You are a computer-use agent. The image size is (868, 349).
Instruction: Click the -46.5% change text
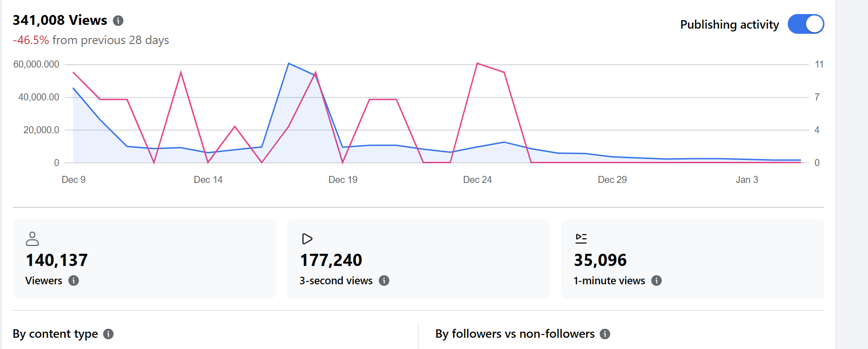coord(31,40)
